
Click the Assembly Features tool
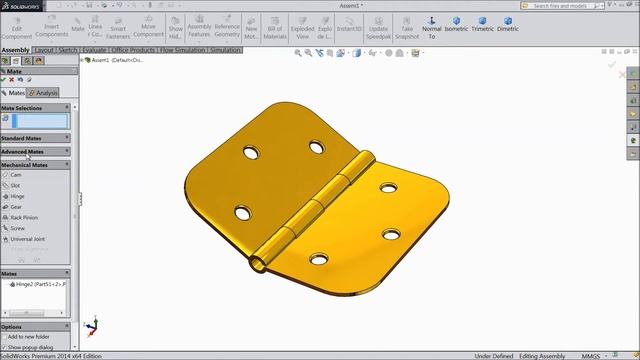[199, 25]
